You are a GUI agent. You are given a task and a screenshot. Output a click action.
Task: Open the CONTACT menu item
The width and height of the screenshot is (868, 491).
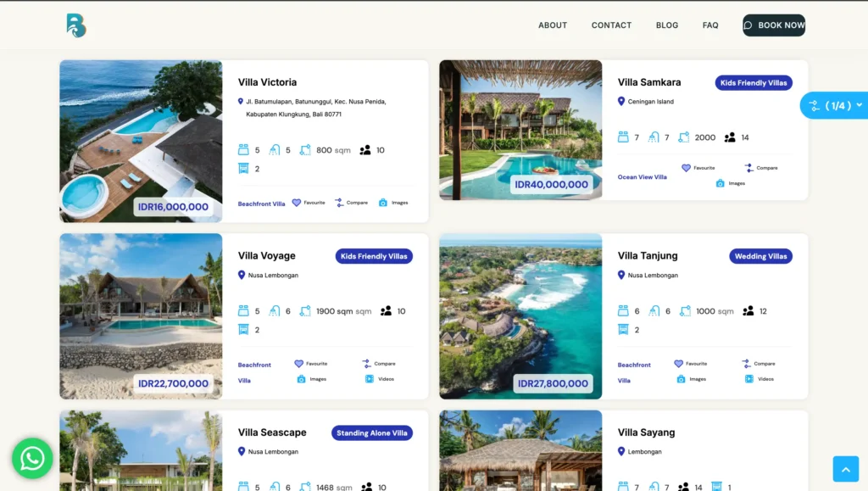pos(611,25)
